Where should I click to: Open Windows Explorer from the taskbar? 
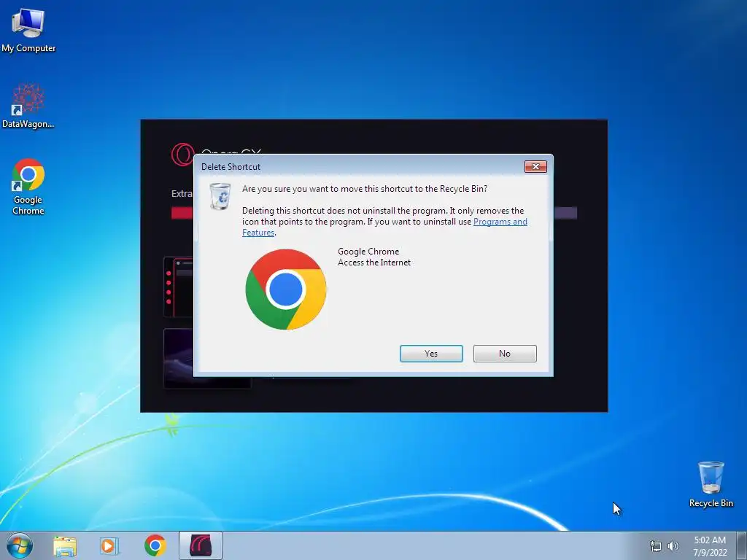[x=65, y=546]
